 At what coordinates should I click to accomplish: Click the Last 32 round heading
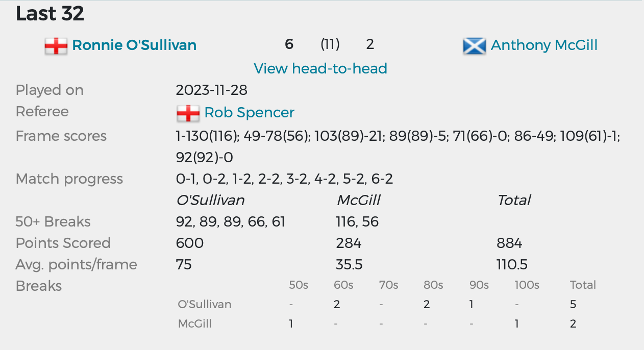(x=50, y=14)
